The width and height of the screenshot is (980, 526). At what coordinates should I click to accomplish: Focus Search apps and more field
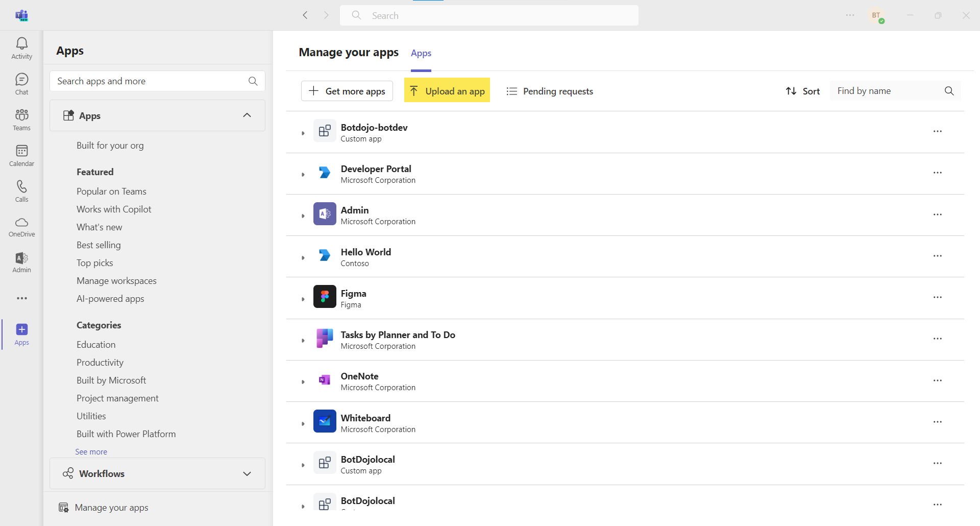(157, 81)
